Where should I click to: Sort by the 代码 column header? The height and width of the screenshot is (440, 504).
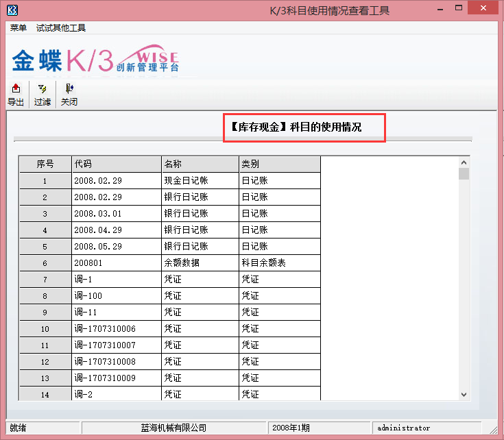(x=116, y=164)
